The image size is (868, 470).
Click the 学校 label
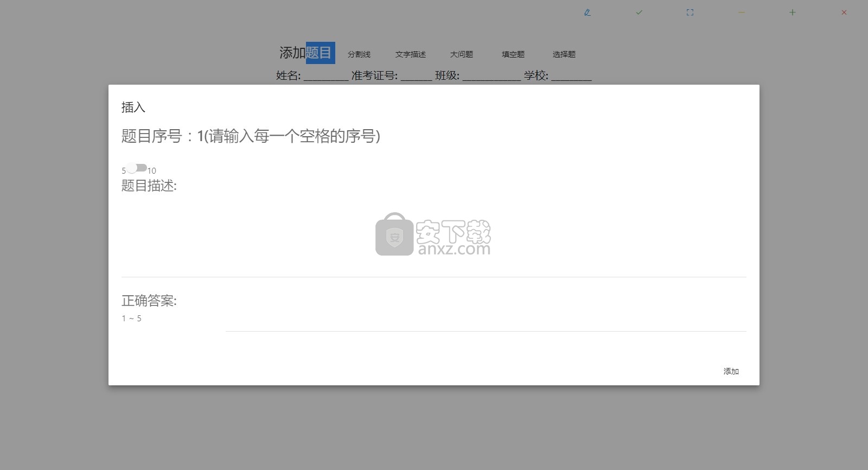click(x=536, y=75)
